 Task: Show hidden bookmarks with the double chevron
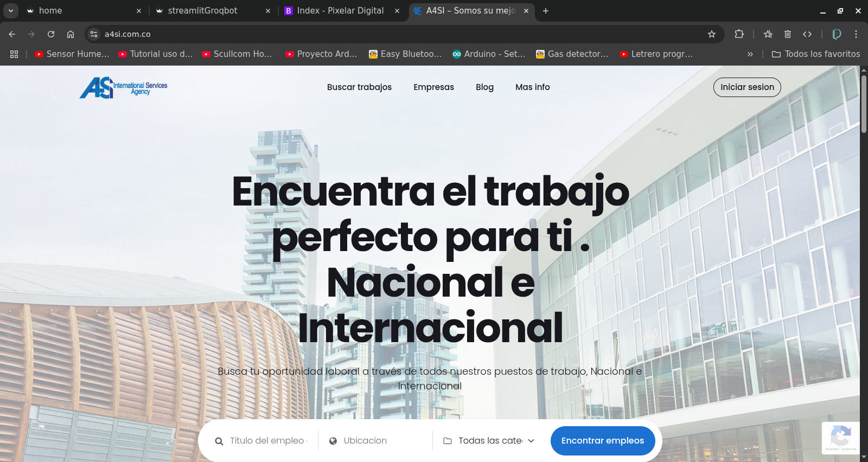pos(750,54)
